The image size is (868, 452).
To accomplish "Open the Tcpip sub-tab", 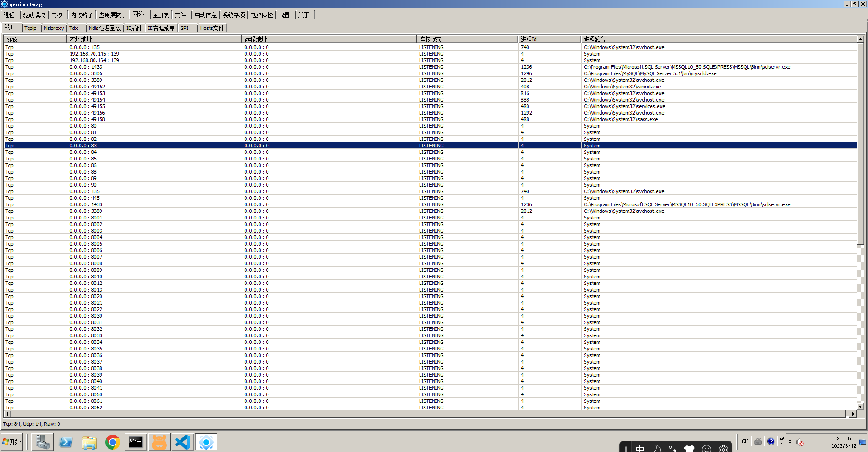I will click(30, 28).
